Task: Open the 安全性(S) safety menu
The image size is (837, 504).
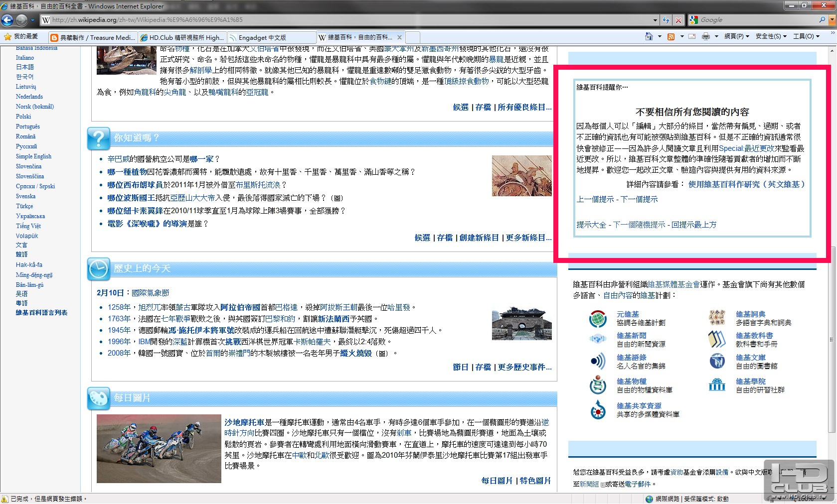Action: click(771, 36)
